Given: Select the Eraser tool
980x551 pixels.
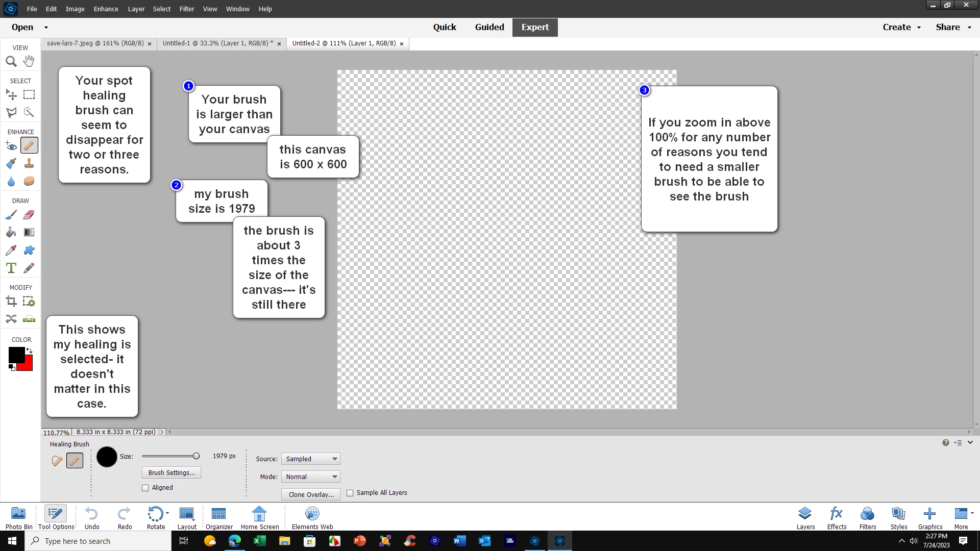Looking at the screenshot, I should click(29, 215).
